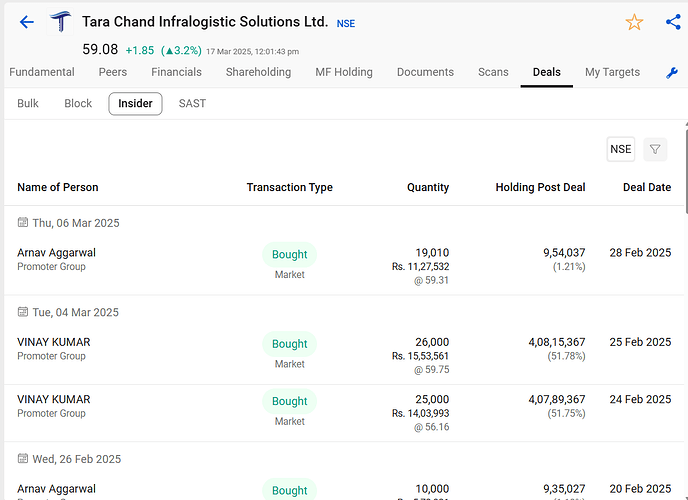688x500 pixels.
Task: Sort by Name of Person column
Action: coord(57,187)
